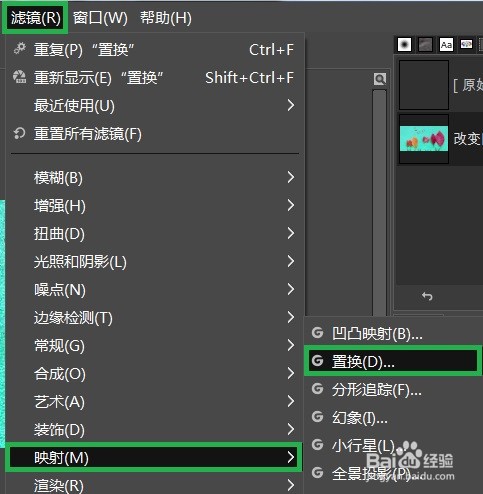Expand the 常规(G) filter submenu
This screenshot has width=483, height=494.
(155, 346)
